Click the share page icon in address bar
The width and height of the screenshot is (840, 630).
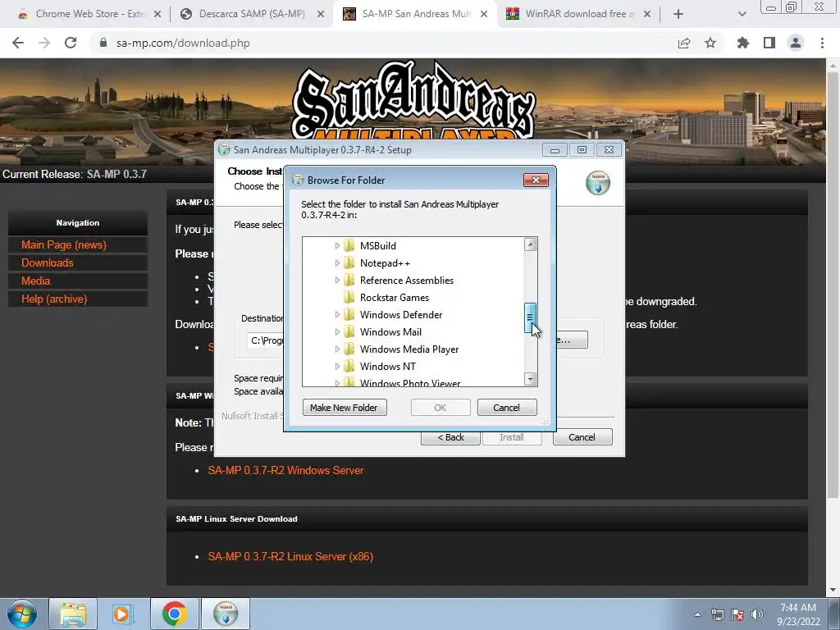click(684, 43)
